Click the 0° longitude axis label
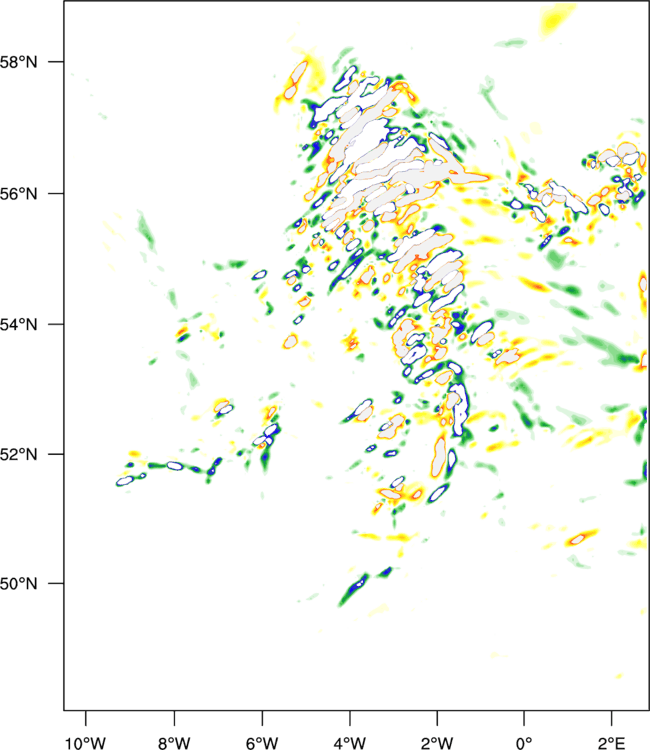 click(x=524, y=743)
